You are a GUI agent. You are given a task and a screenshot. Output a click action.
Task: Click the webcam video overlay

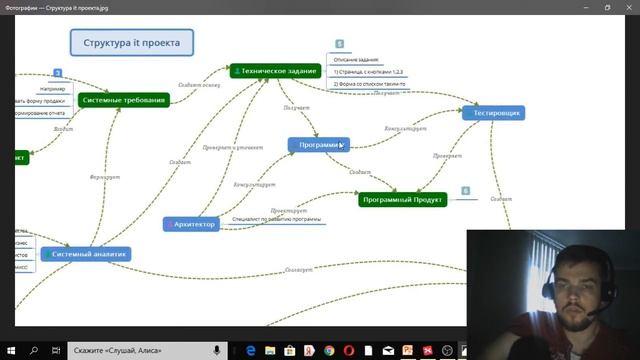click(x=553, y=295)
